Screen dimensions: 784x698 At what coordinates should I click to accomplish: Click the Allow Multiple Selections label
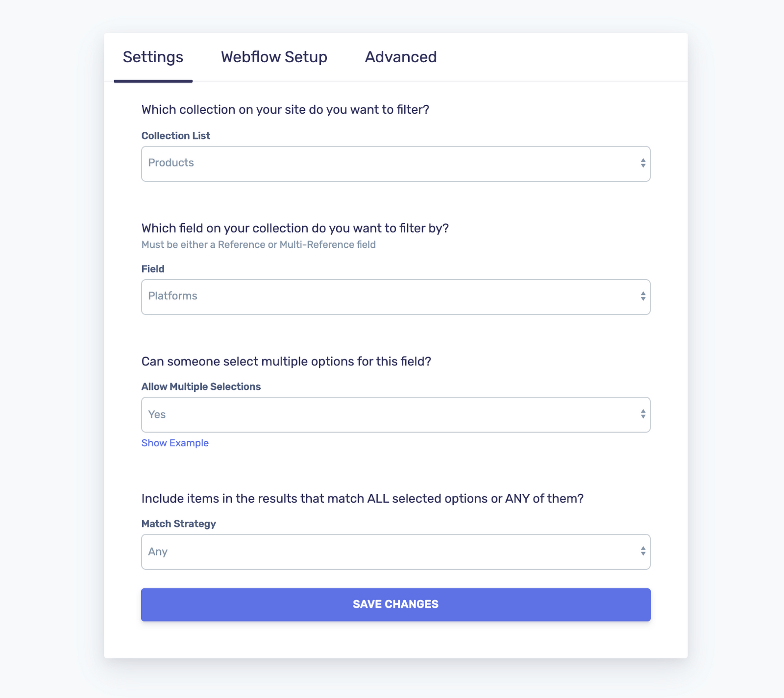tap(201, 386)
